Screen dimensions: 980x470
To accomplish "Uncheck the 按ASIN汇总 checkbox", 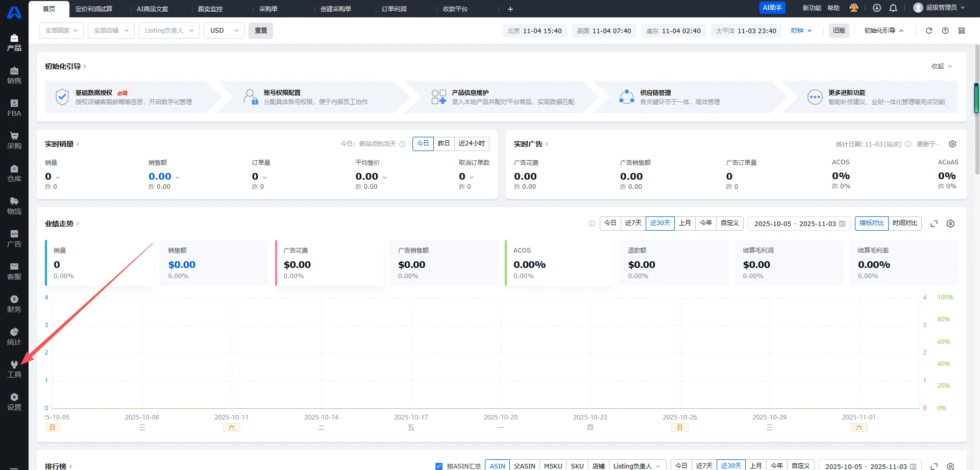I will click(439, 466).
